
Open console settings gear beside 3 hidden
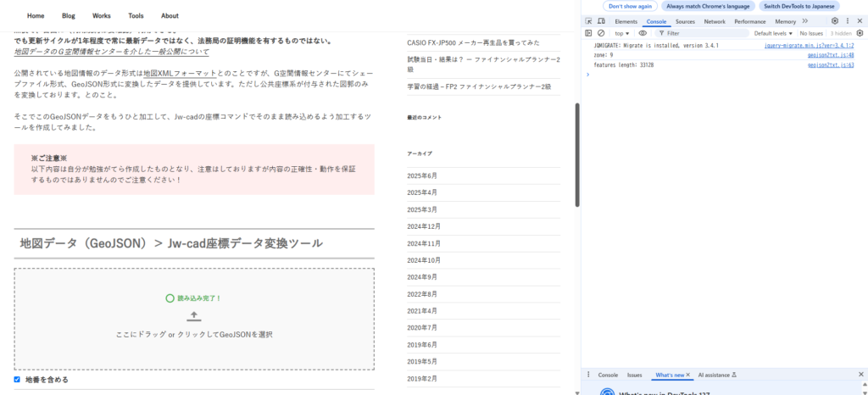coord(860,33)
